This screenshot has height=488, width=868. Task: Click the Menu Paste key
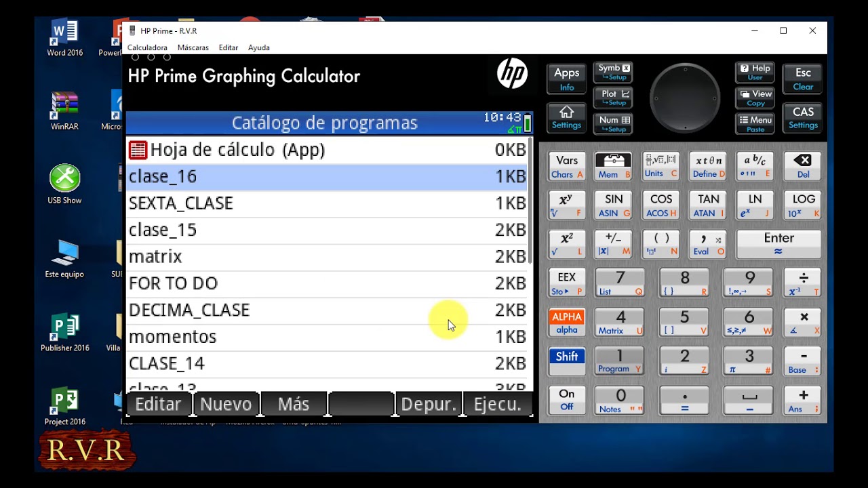click(x=755, y=124)
